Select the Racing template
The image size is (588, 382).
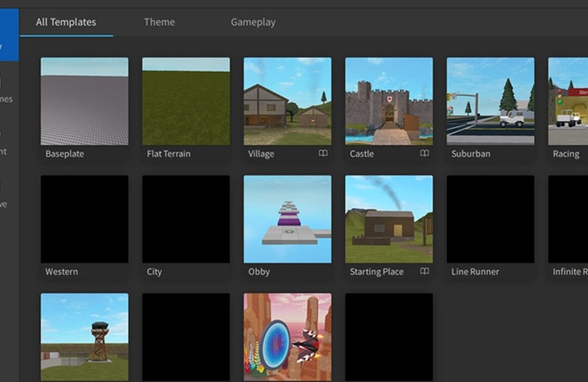(x=569, y=101)
